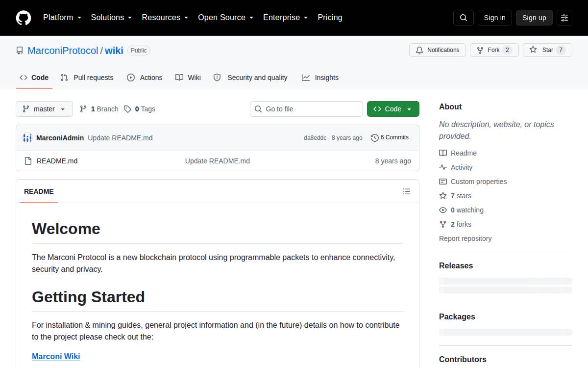This screenshot has height=368, width=588.
Task: Click the 1 Branch link
Action: coord(99,109)
